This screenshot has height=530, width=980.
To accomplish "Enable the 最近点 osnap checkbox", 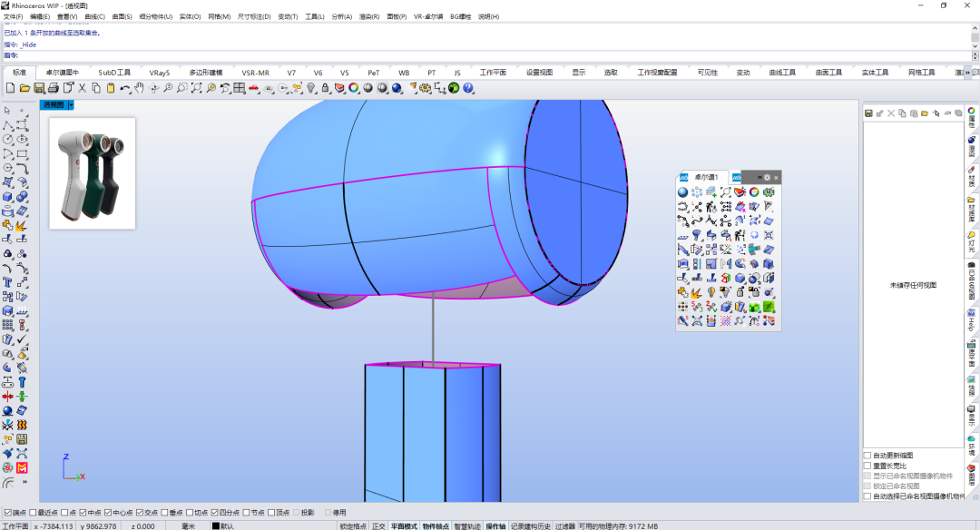I will (x=34, y=513).
